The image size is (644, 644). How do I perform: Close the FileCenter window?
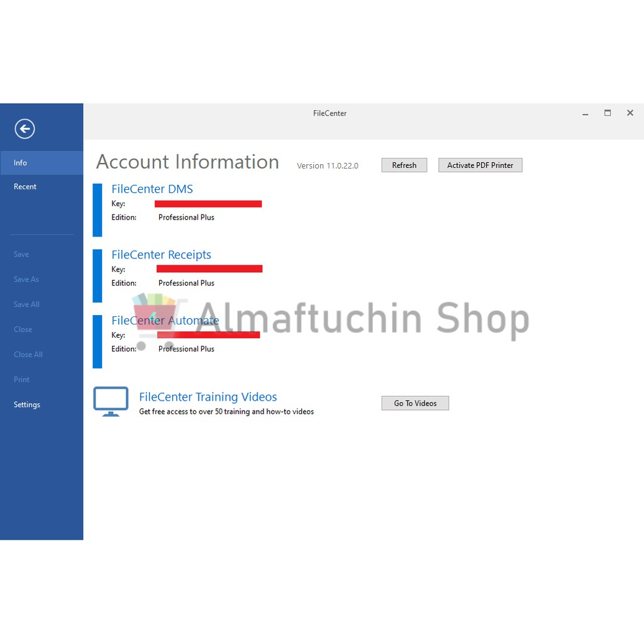click(630, 113)
